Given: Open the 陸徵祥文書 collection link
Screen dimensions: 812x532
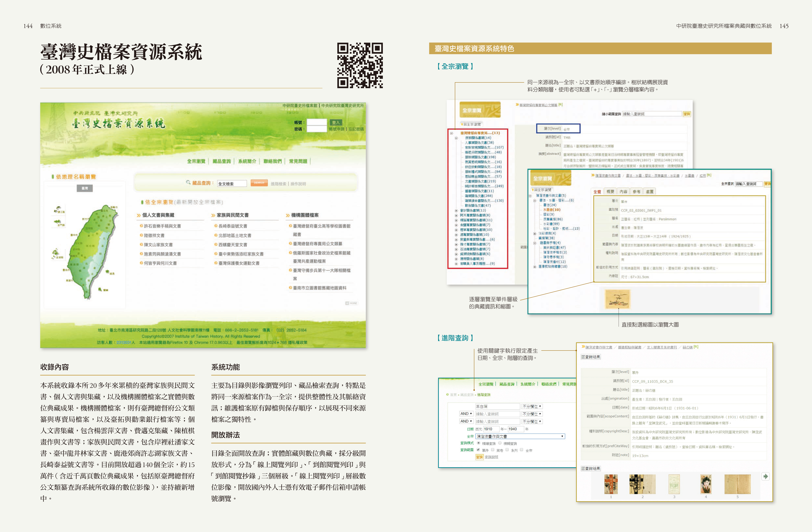Looking at the screenshot, I should coord(154,235).
